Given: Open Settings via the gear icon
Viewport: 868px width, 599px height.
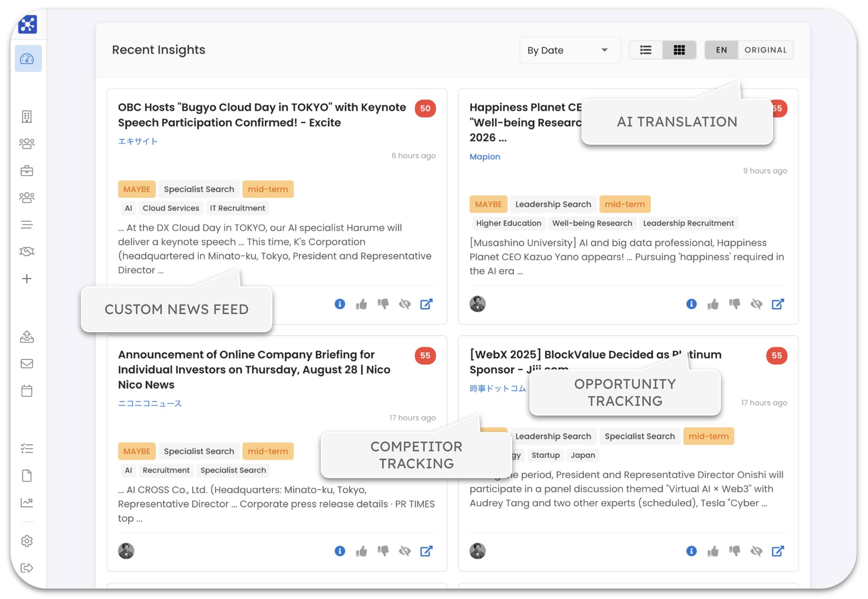Looking at the screenshot, I should [x=27, y=541].
